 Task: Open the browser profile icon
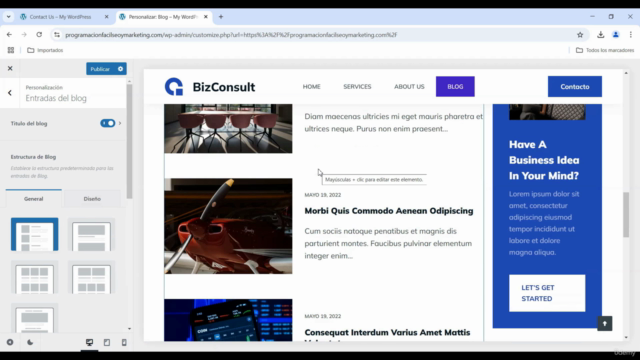tap(616, 35)
